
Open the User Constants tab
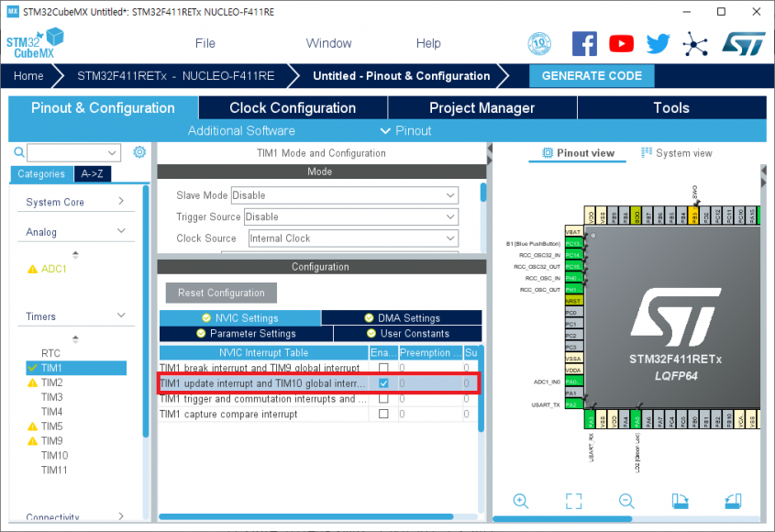point(408,333)
